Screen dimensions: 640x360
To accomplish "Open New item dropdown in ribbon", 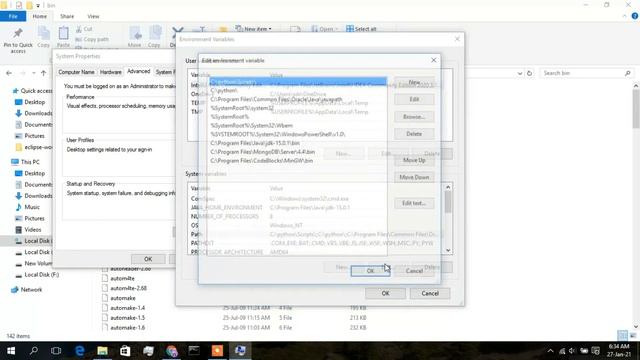I will coord(253,29).
